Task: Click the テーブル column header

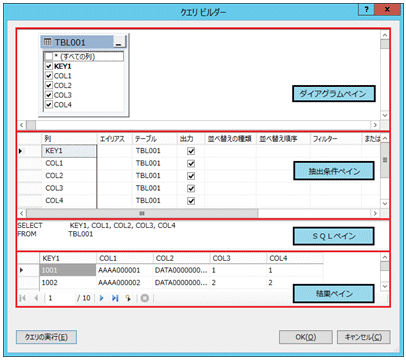Action: pos(154,139)
